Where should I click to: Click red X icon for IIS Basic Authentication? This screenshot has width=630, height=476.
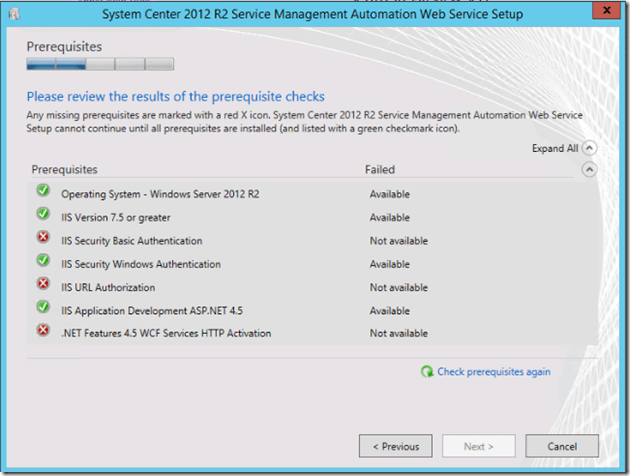43,238
